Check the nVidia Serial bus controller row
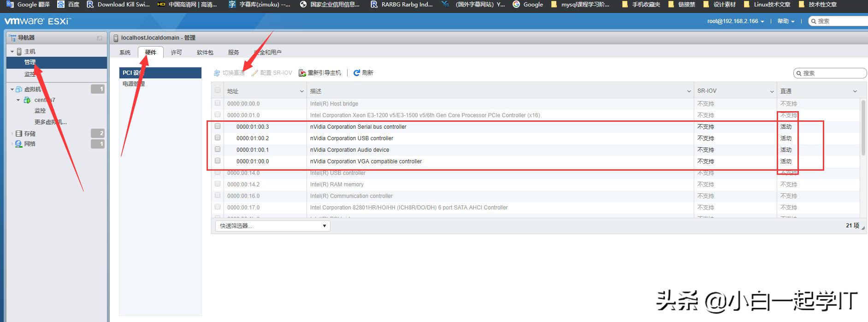This screenshot has height=322, width=868. [218, 126]
